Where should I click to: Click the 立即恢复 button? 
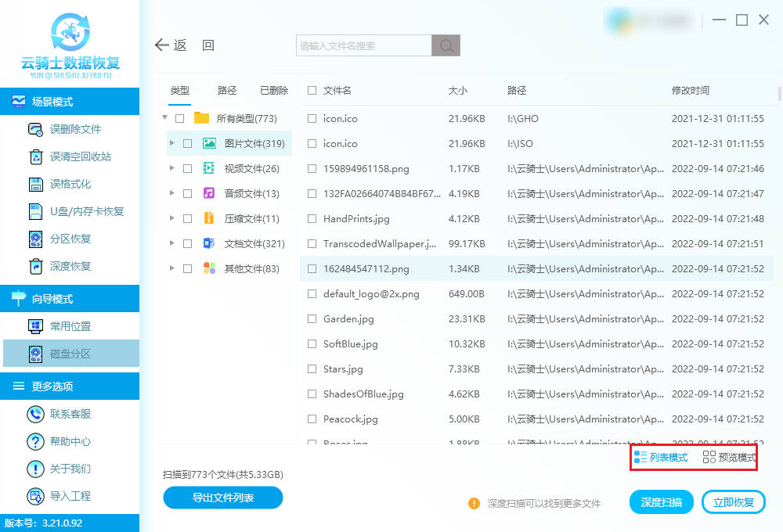733,502
